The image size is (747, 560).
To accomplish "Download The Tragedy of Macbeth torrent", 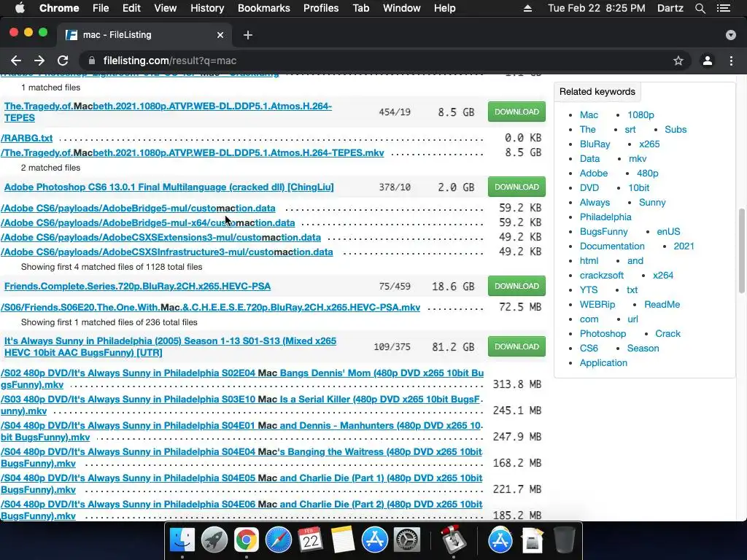I will (x=516, y=112).
